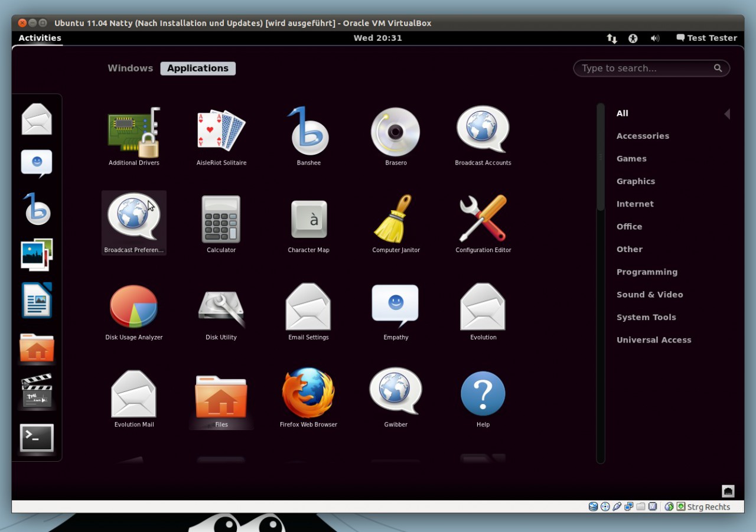Open the Test Tester user menu
Viewport: 756px width, 532px height.
coord(706,38)
